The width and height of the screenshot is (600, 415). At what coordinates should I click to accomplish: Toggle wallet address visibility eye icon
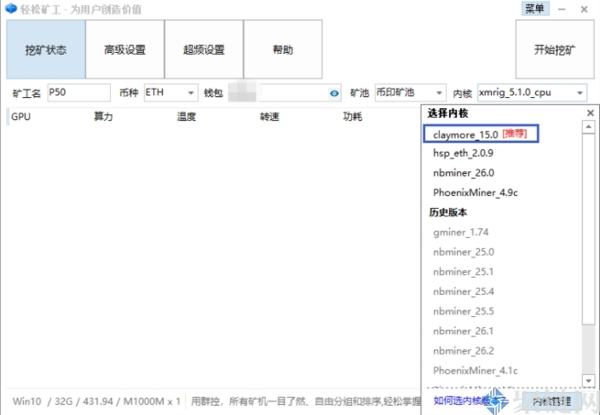click(334, 93)
